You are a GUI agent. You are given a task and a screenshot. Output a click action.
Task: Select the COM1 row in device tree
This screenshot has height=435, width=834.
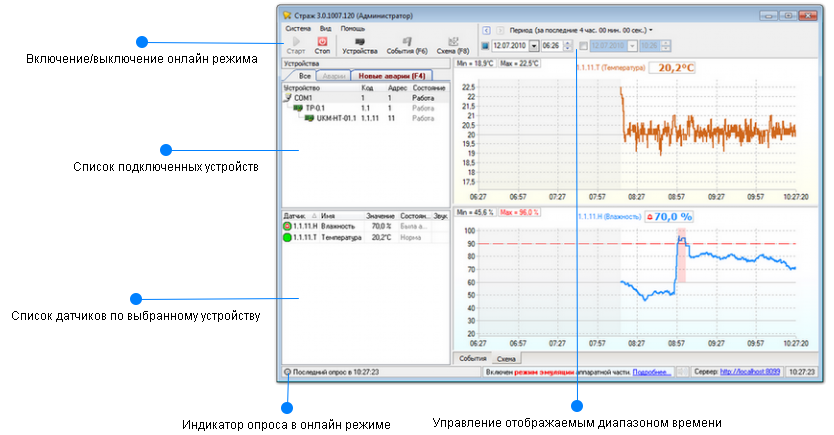(365, 98)
